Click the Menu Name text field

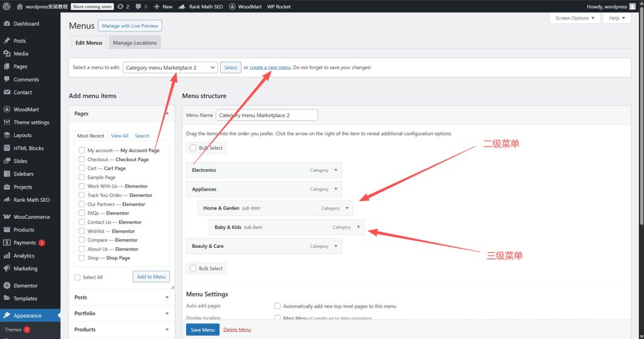pos(267,115)
